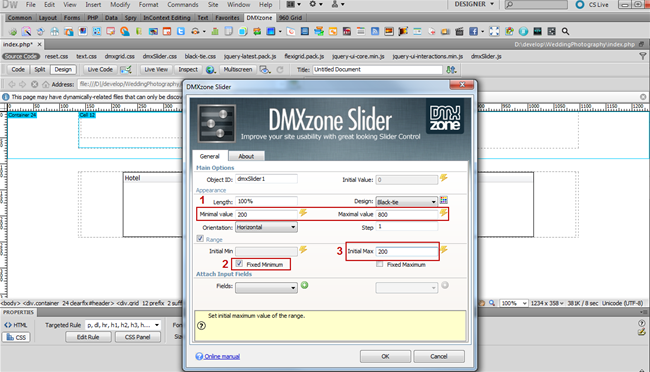
Task: Click the Initial Max input field
Action: coord(407,251)
